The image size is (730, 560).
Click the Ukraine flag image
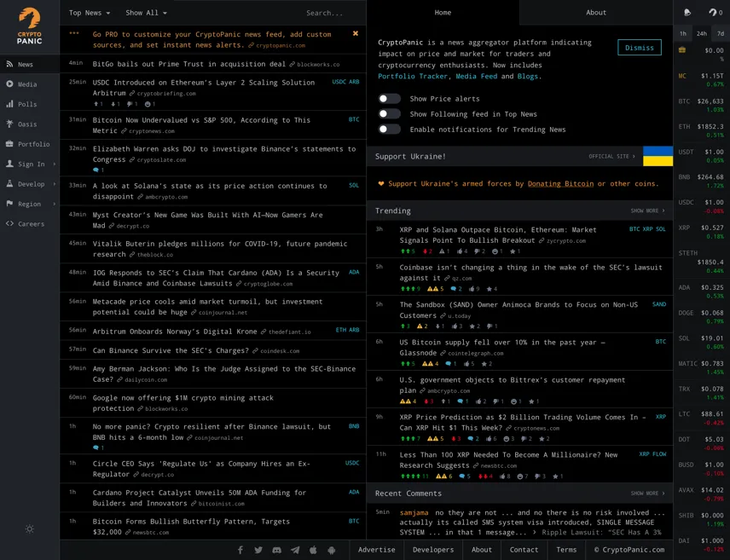pyautogui.click(x=658, y=156)
